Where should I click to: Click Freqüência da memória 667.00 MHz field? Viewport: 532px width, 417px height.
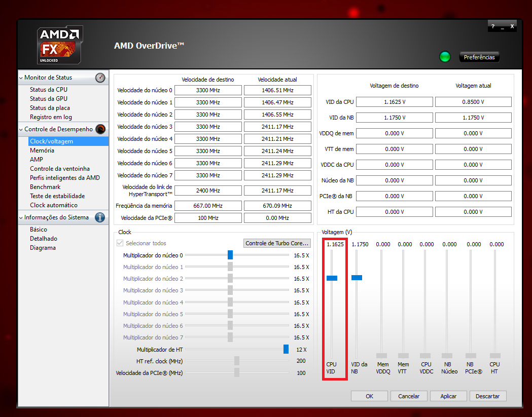[x=208, y=206]
